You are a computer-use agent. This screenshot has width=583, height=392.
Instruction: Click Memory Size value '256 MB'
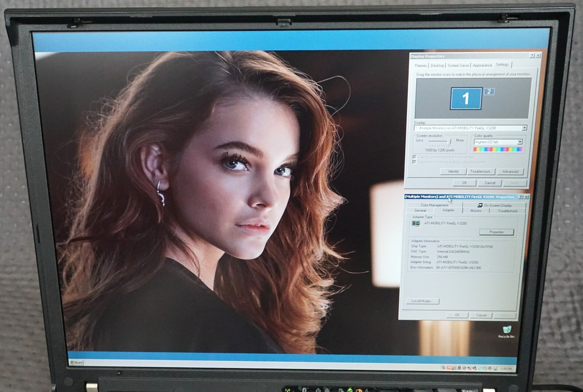point(442,257)
